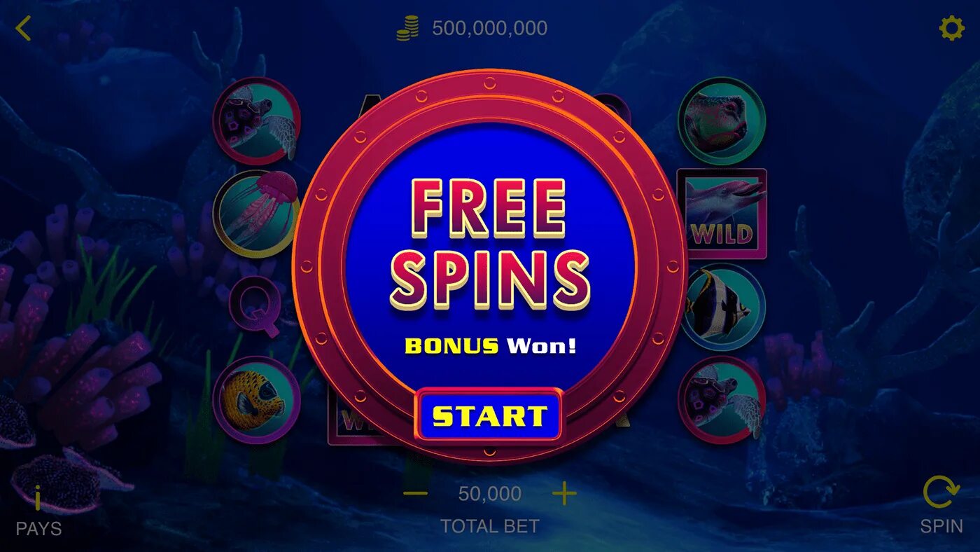The height and width of the screenshot is (552, 980).
Task: Click the FREE SPINS title text
Action: [x=489, y=244]
